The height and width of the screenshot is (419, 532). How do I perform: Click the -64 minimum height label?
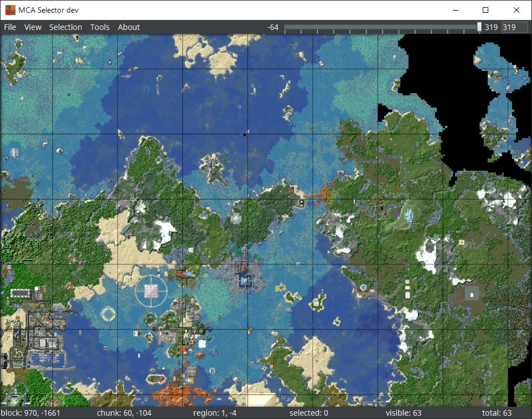[x=272, y=26]
